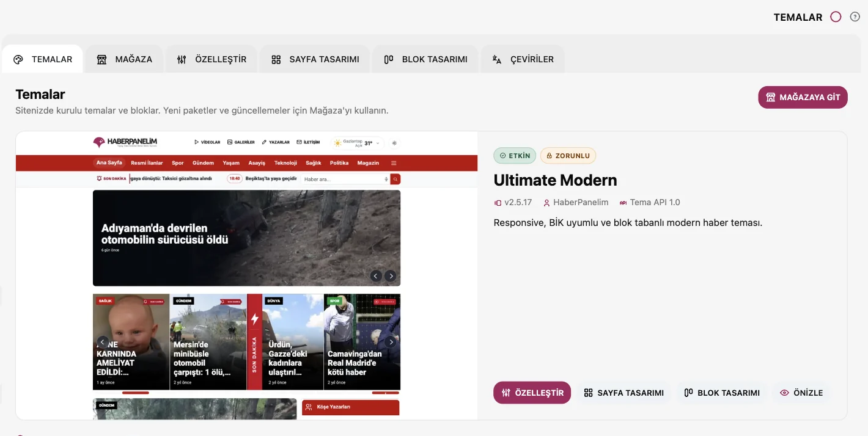Viewport: 868px width, 436px height.
Task: Open the hamburger menu in red navigation bar
Action: tap(394, 163)
